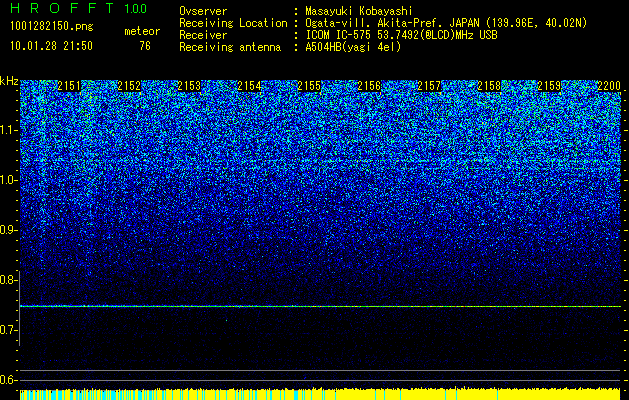Click the 2153 time marker

(189, 86)
